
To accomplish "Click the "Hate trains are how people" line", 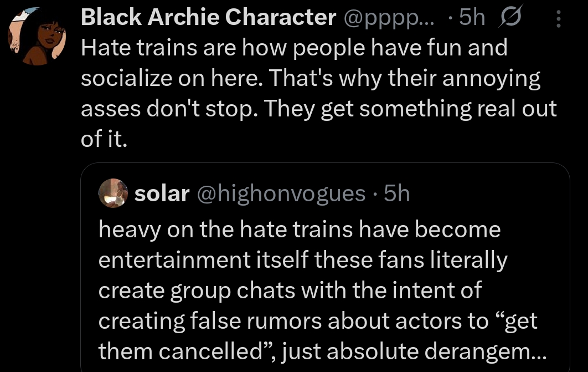I will click(x=293, y=48).
